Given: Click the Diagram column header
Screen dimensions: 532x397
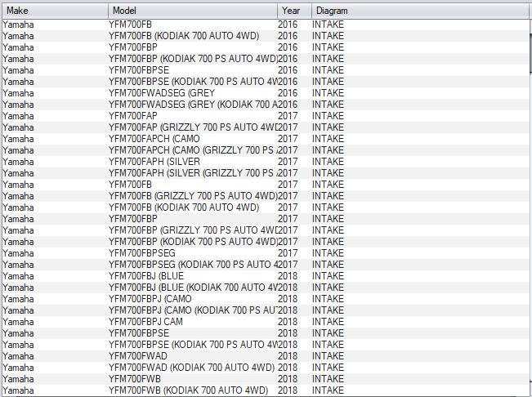Looking at the screenshot, I should click(420, 11).
